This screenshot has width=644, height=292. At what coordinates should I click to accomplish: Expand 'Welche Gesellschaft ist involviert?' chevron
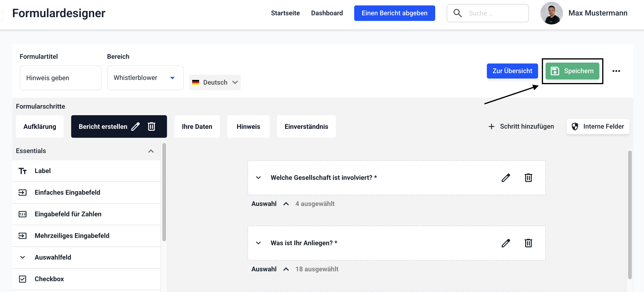258,178
